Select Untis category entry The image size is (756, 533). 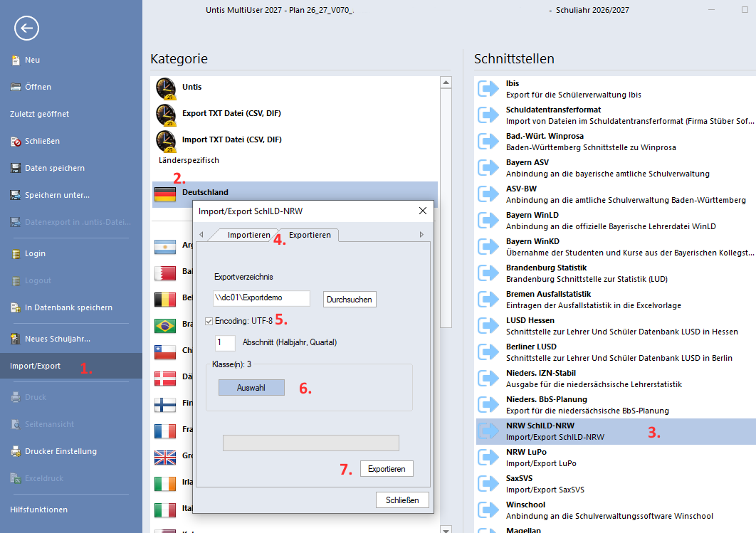tap(295, 88)
